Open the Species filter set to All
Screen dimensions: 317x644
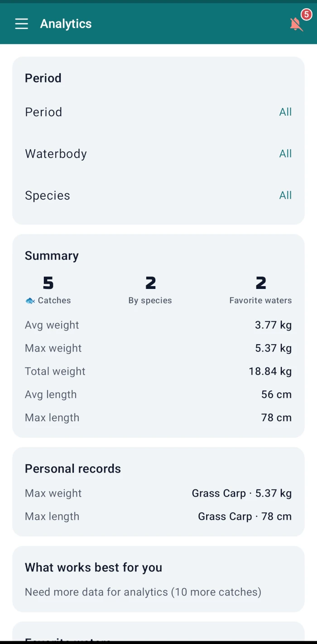(x=285, y=195)
